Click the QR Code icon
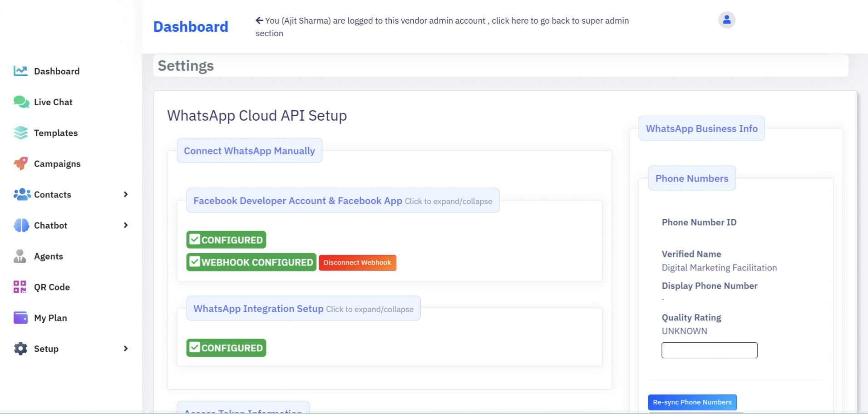The width and height of the screenshot is (868, 414). coord(20,287)
